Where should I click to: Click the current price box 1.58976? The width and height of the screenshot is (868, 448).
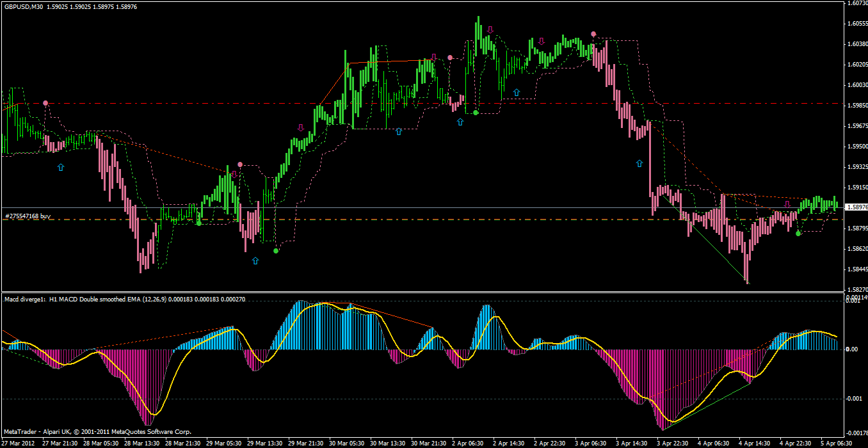click(856, 207)
